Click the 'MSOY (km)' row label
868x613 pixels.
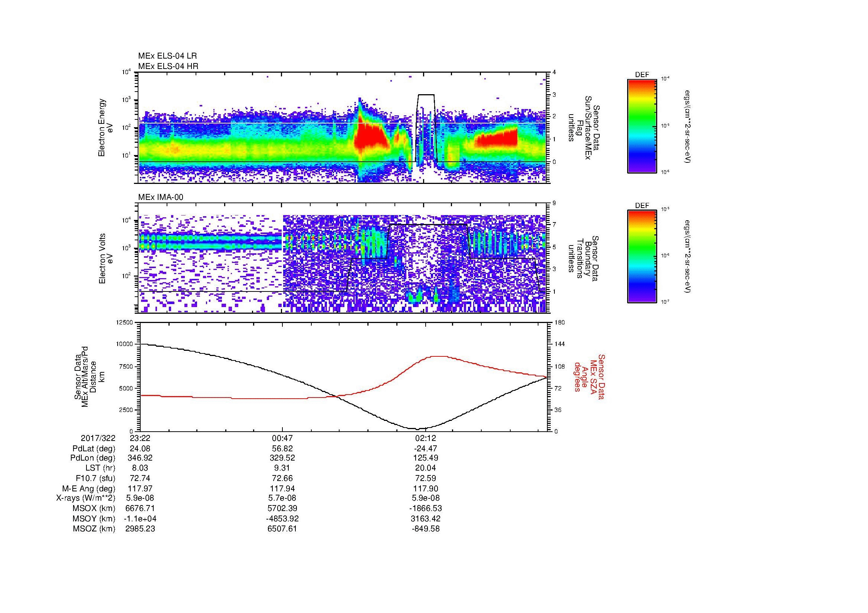pyautogui.click(x=94, y=518)
